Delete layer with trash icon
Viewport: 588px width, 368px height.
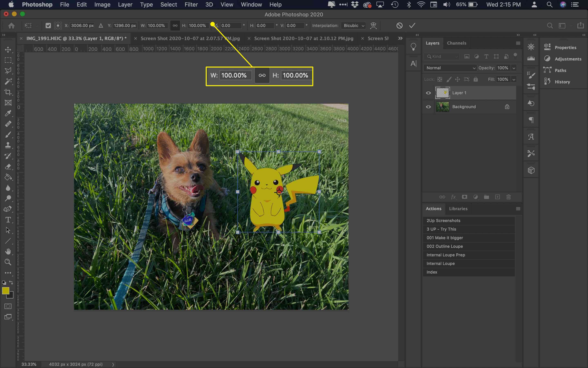[x=509, y=197]
